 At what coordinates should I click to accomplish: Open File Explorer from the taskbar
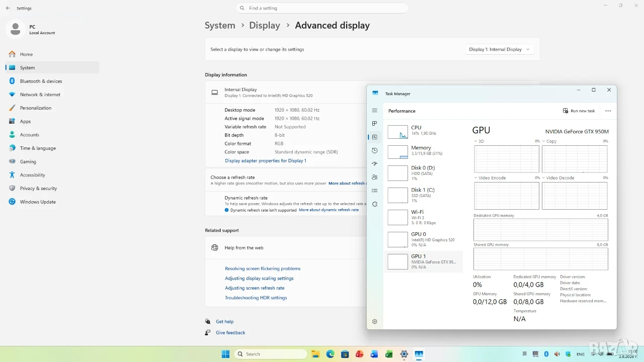click(315, 354)
